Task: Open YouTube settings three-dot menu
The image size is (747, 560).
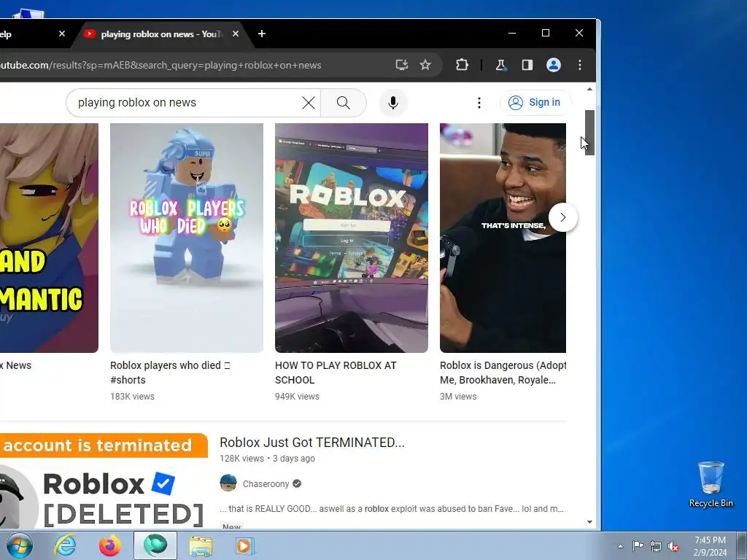Action: tap(479, 102)
